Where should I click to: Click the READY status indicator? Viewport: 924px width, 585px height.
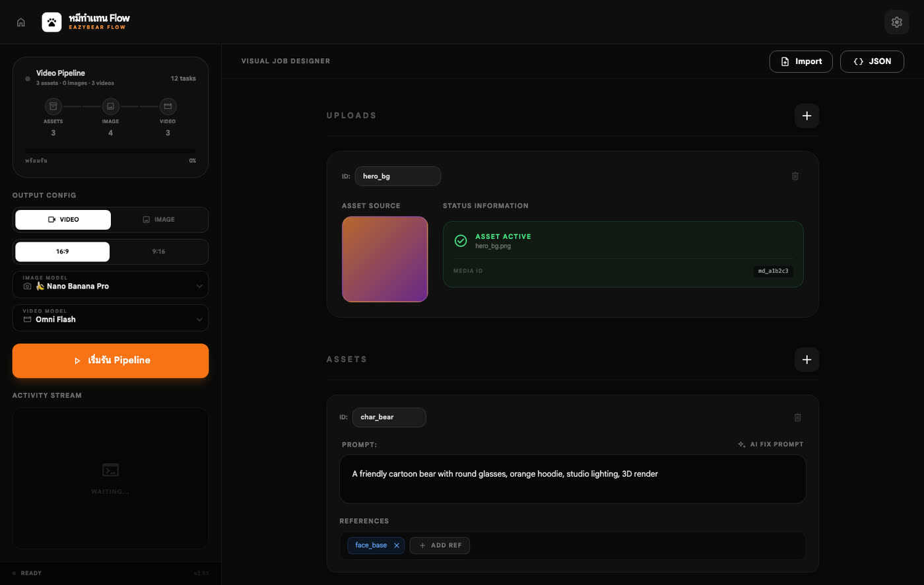coord(27,573)
